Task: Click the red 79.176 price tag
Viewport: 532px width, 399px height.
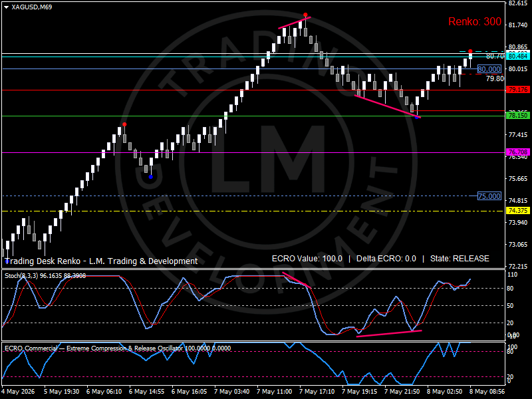Action: [518, 90]
